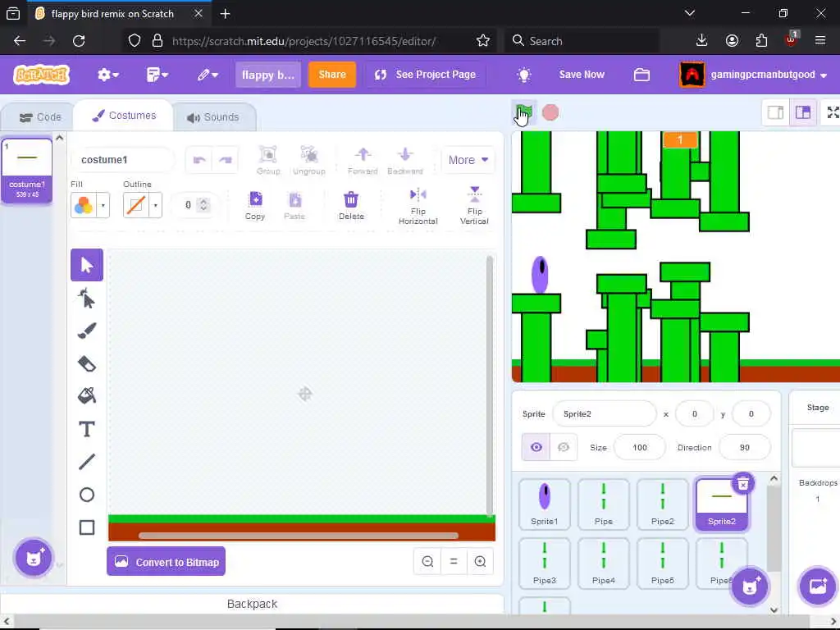This screenshot has height=630, width=840.
Task: Click See Project Page
Action: (426, 75)
